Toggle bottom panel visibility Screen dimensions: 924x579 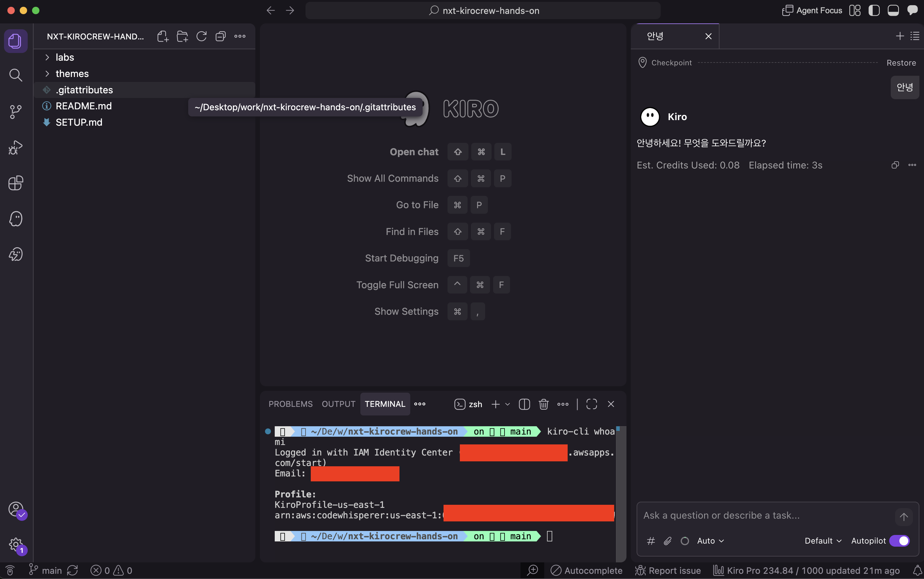coord(893,10)
